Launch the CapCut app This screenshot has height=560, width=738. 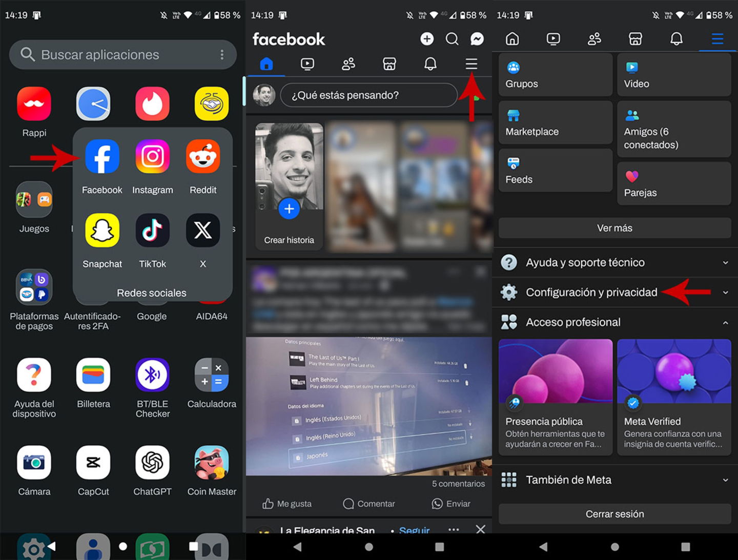pos(93,462)
